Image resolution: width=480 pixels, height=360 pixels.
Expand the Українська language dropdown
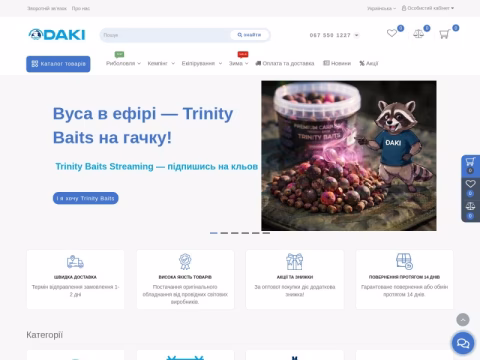381,8
